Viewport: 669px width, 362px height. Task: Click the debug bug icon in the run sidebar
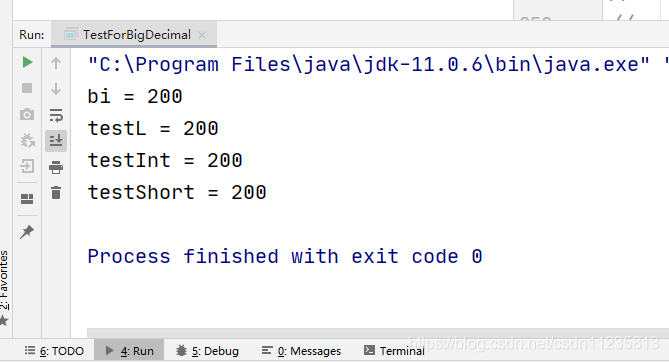point(27,140)
